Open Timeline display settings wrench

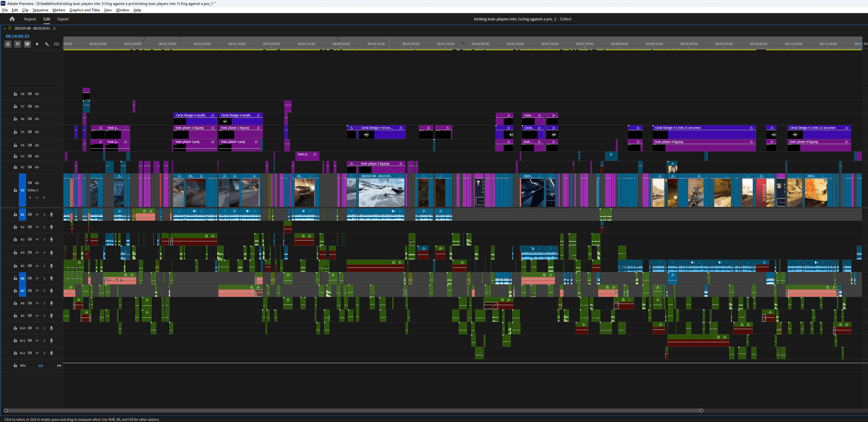pyautogui.click(x=47, y=44)
